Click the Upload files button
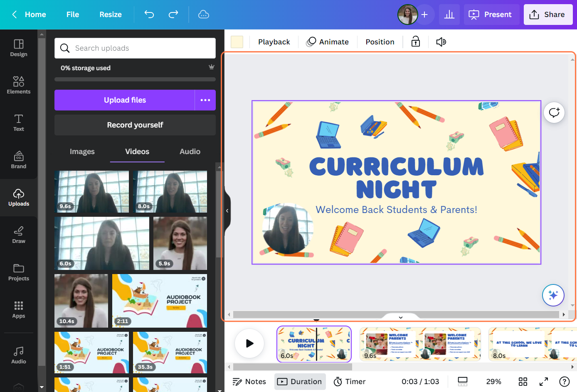This screenshot has height=392, width=577. pos(125,100)
